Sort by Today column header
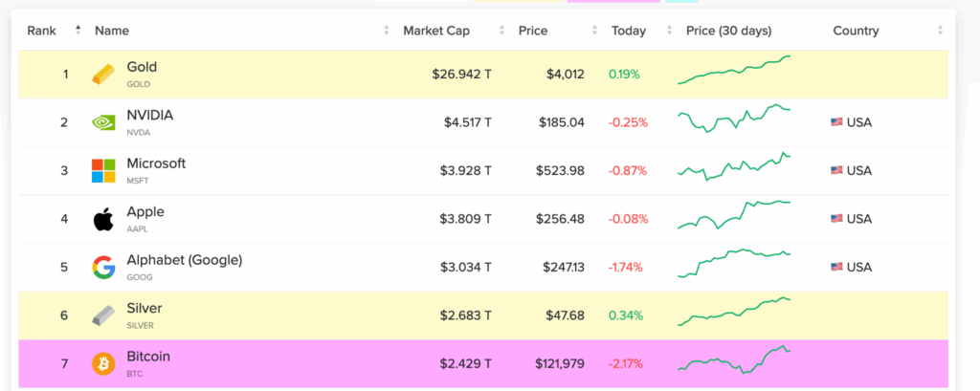980x391 pixels. tap(630, 31)
